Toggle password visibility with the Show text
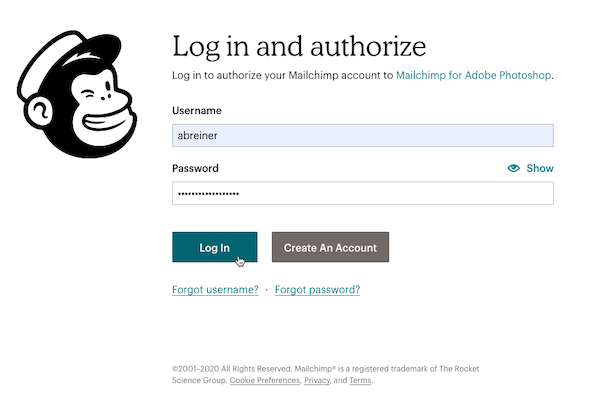Viewport: 600px width, 403px height. point(540,169)
